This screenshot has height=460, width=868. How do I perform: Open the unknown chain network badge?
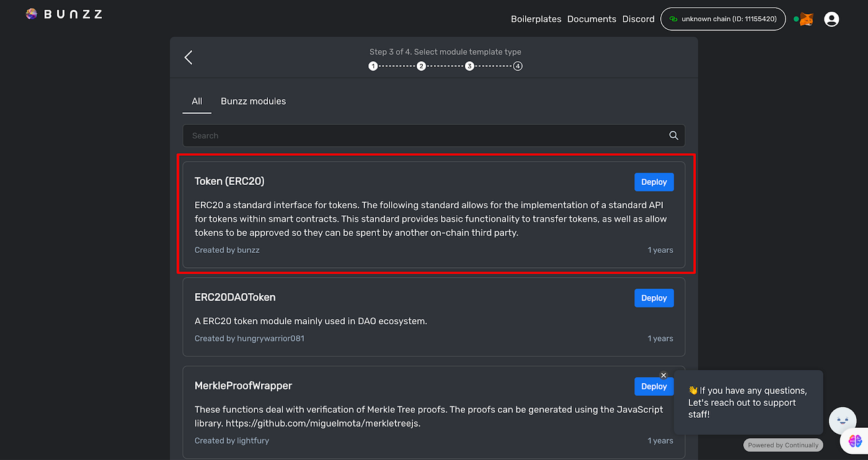(x=723, y=19)
